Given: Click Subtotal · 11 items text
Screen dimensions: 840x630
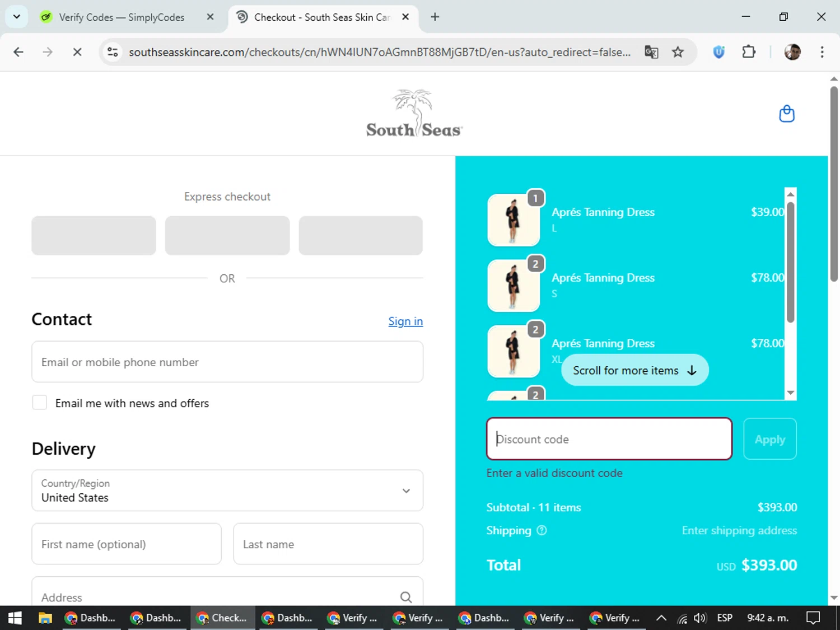Looking at the screenshot, I should 534,507.
